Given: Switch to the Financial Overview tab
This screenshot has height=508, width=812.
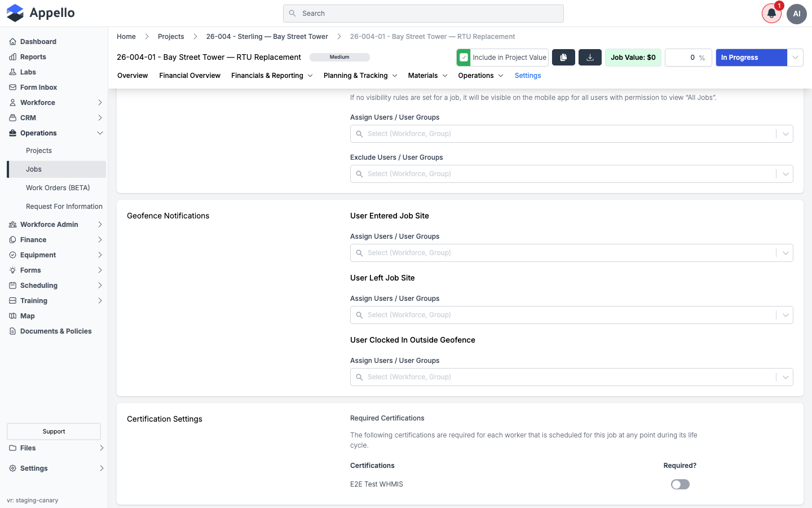Looking at the screenshot, I should [x=189, y=76].
